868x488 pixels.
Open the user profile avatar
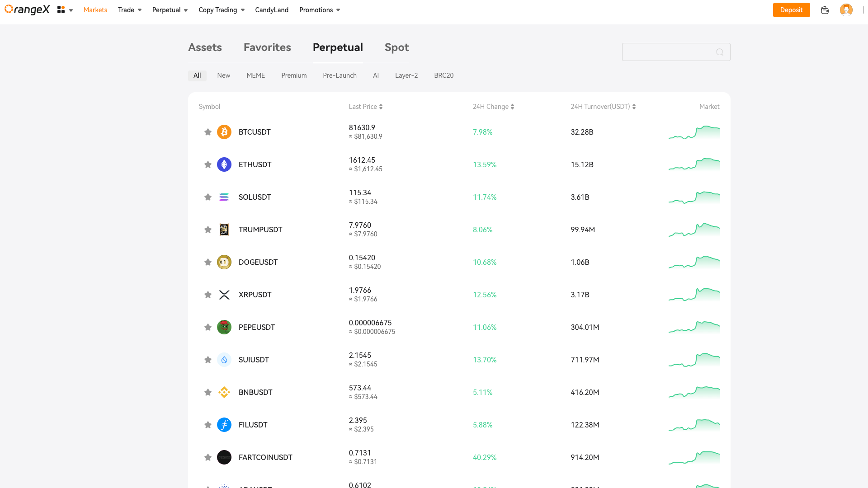(x=846, y=9)
